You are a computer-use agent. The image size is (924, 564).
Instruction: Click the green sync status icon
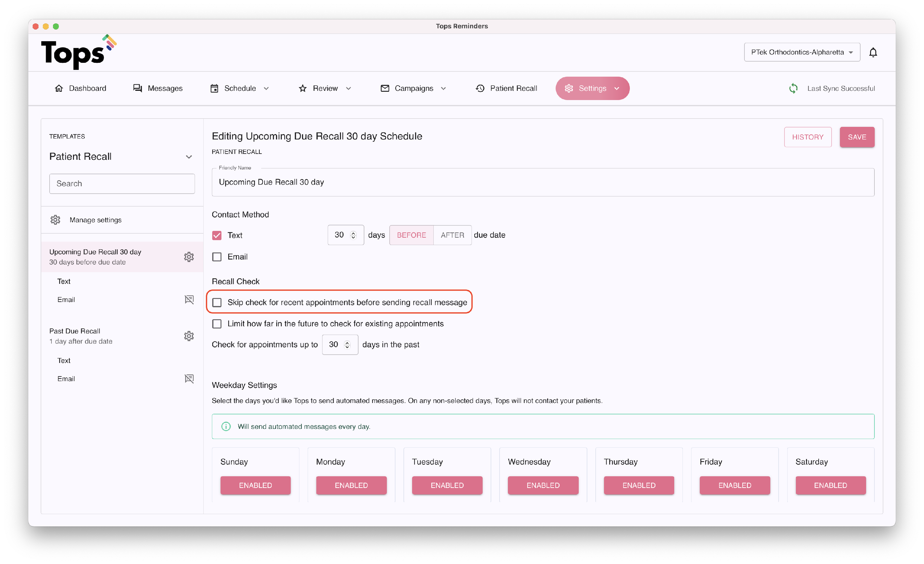click(x=793, y=88)
